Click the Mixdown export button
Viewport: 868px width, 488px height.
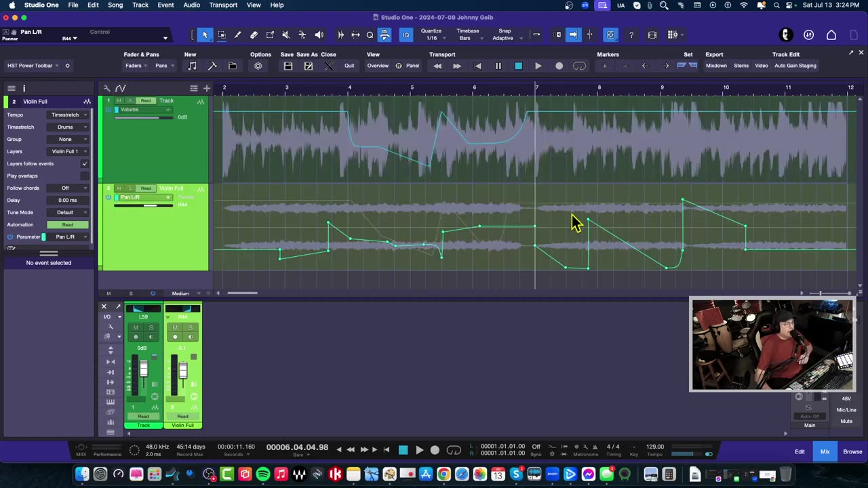[x=716, y=66]
